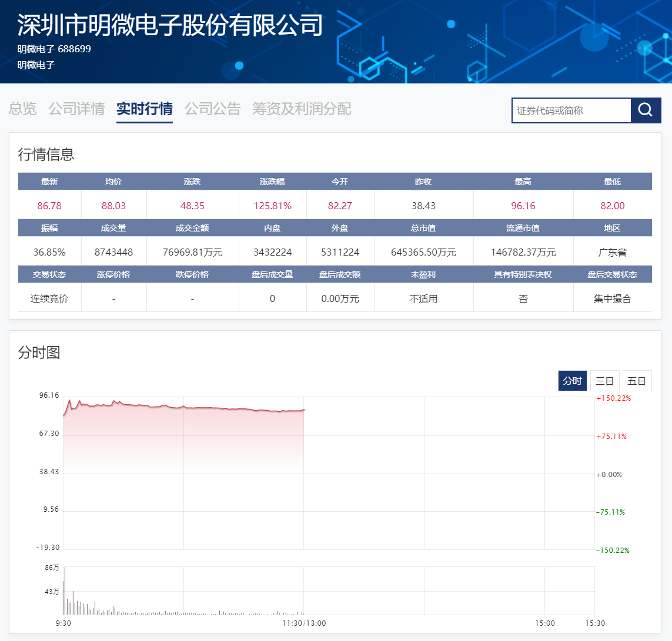Screen dimensions: 672x641
Task: Click the 分时图 section heading
Action: 39,353
